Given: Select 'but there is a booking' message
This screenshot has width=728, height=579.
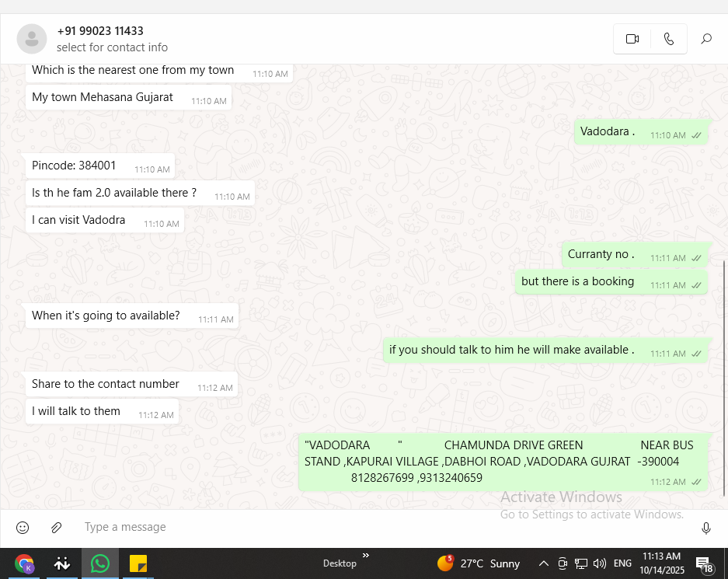Looking at the screenshot, I should pyautogui.click(x=611, y=282).
